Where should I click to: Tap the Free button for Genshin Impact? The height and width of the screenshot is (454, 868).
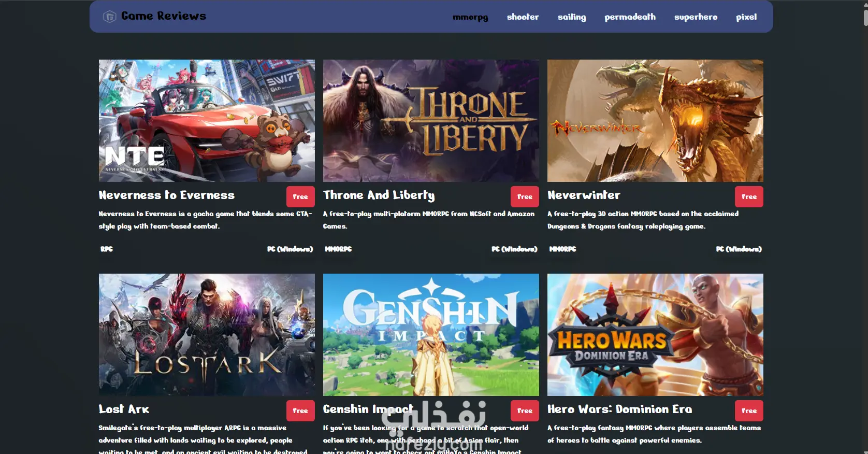point(525,410)
